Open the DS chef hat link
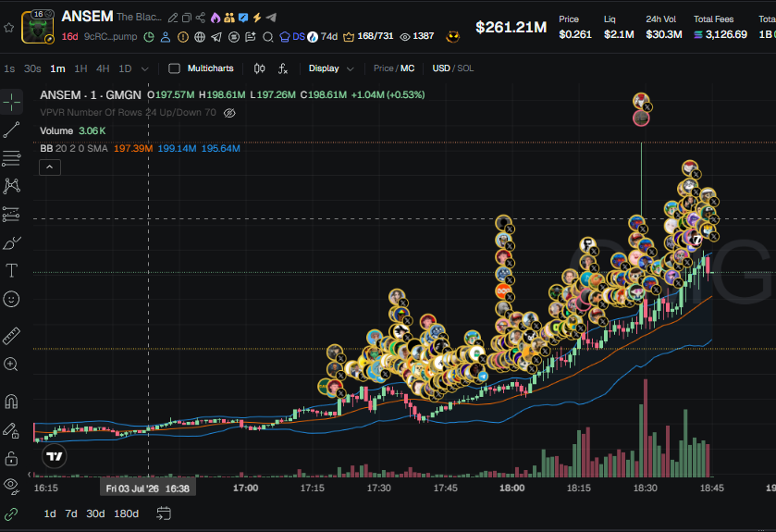This screenshot has width=776, height=532. click(292, 37)
